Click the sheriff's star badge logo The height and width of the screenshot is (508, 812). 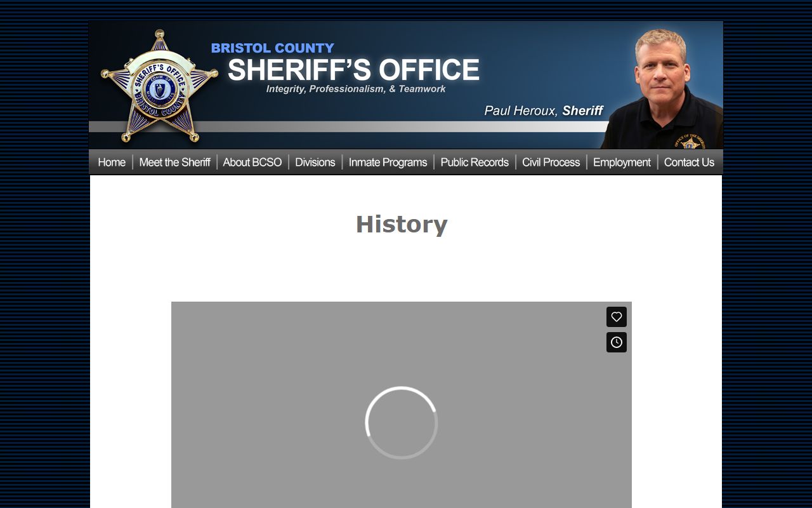pyautogui.click(x=159, y=86)
